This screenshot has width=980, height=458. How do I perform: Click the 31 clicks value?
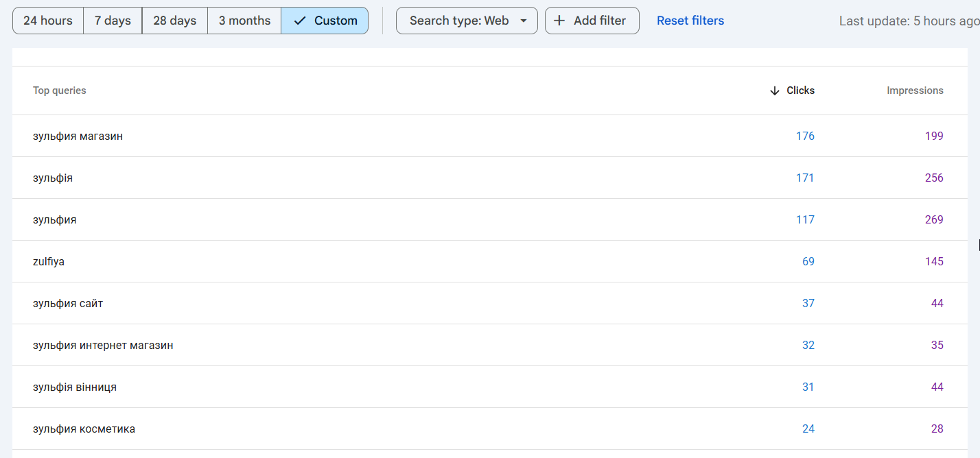click(x=808, y=387)
